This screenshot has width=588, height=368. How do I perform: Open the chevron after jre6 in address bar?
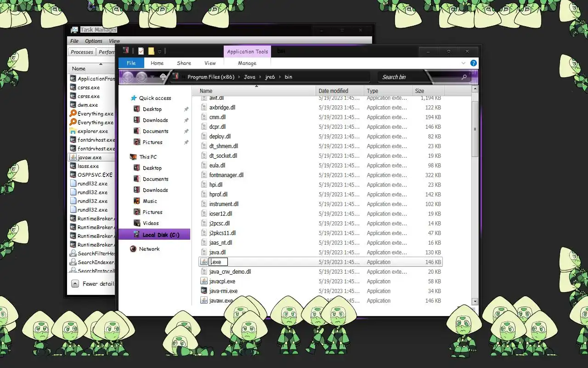[280, 77]
